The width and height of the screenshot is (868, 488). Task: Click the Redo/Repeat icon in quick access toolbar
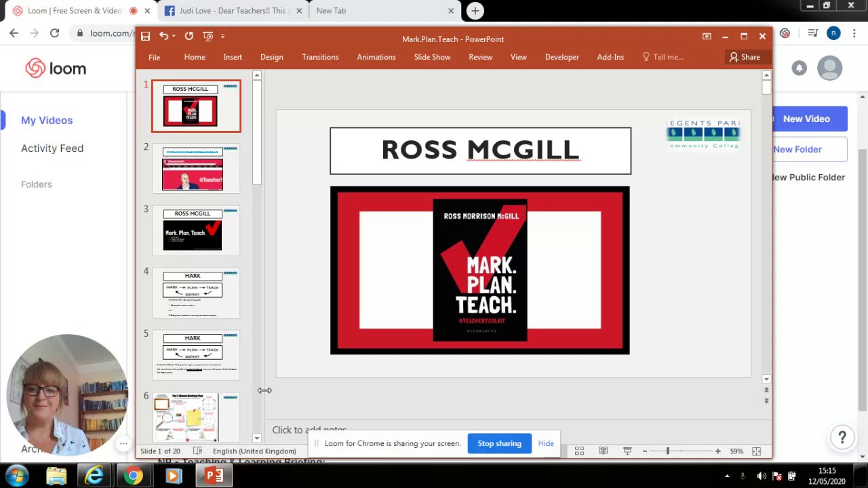[x=189, y=36]
